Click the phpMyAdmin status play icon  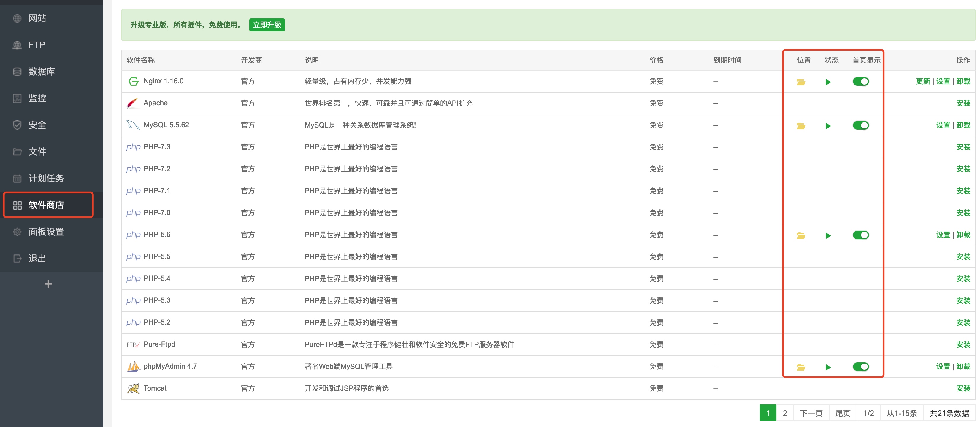(x=828, y=367)
